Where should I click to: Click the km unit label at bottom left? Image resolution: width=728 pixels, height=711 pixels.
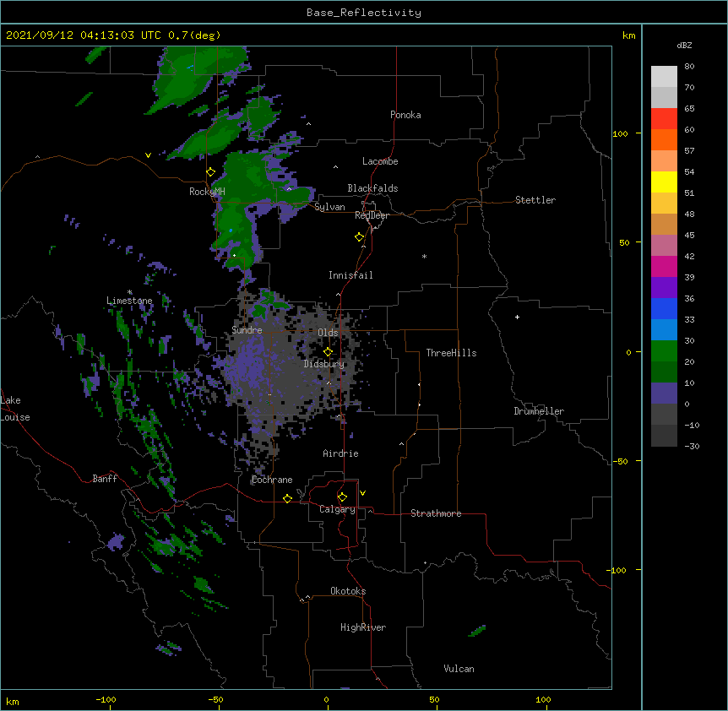pos(13,701)
